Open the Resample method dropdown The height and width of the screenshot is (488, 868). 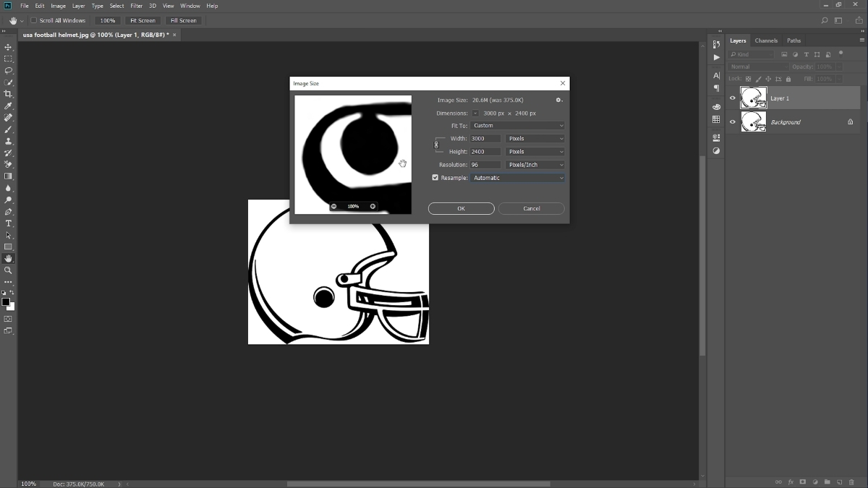coord(518,177)
